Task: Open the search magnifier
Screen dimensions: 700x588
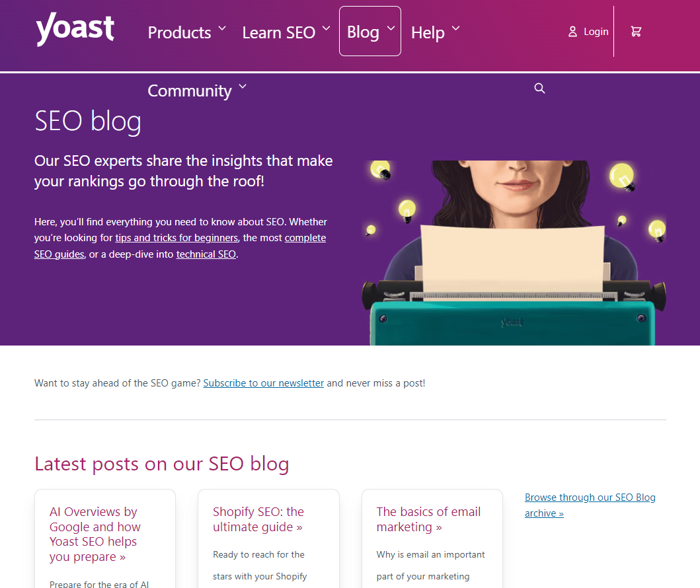Action: click(539, 88)
